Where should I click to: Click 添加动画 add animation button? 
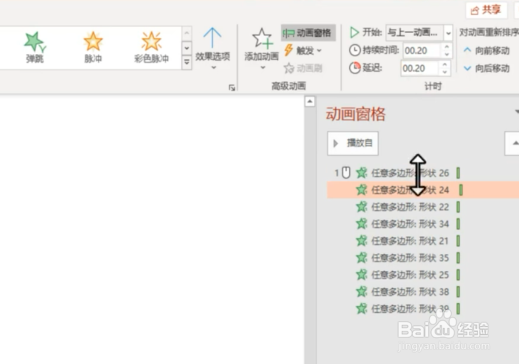tap(262, 49)
